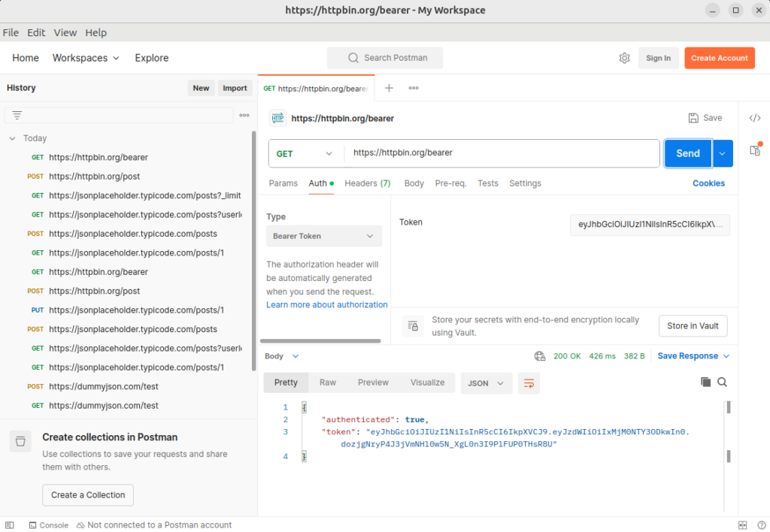
Task: Click the two-pane layout icon in status bar
Action: 742,525
